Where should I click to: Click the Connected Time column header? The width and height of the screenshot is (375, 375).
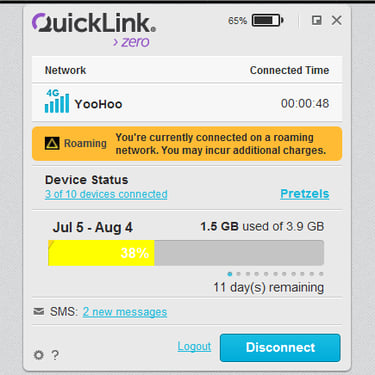pyautogui.click(x=289, y=70)
